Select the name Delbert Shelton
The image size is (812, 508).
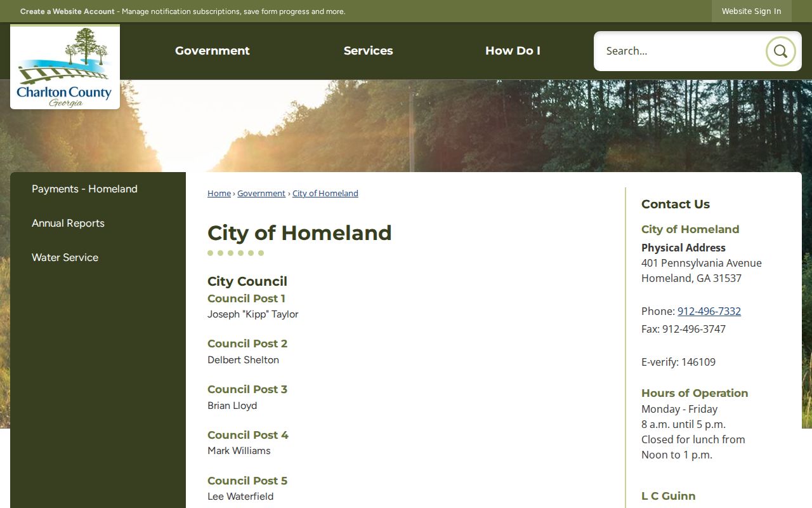point(243,360)
